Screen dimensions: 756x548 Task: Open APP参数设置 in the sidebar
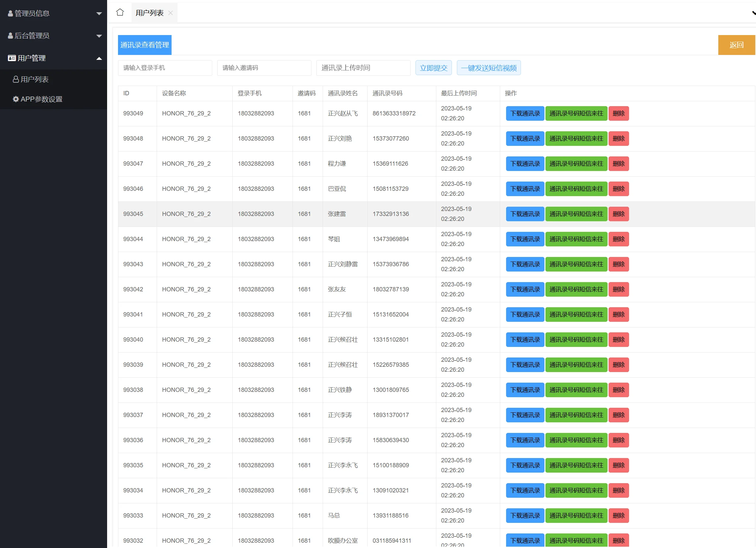(41, 99)
